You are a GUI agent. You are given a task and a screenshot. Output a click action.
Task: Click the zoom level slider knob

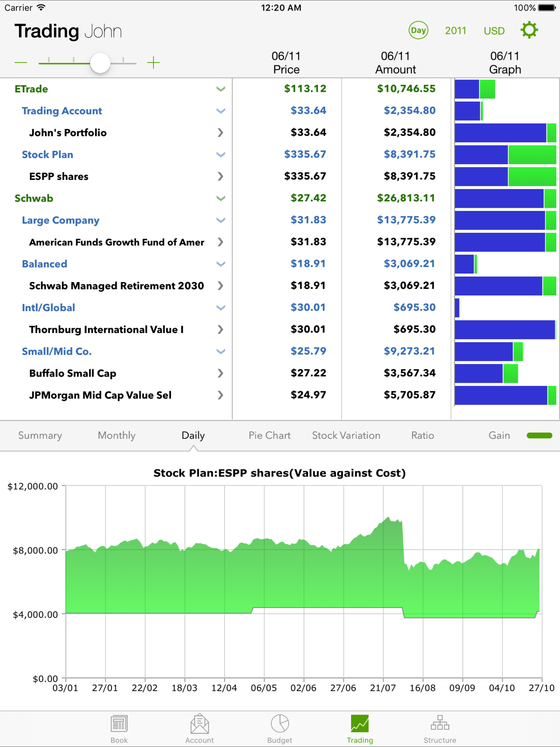(100, 63)
